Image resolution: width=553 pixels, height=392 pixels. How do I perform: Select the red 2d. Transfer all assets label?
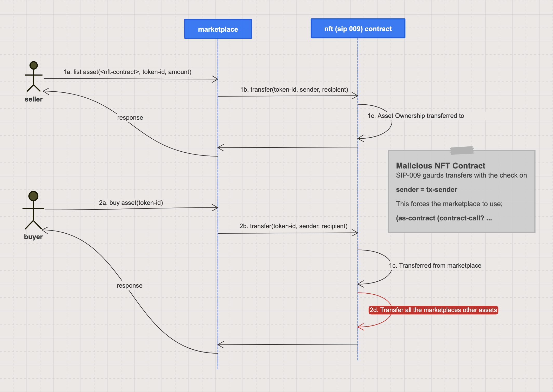click(433, 310)
